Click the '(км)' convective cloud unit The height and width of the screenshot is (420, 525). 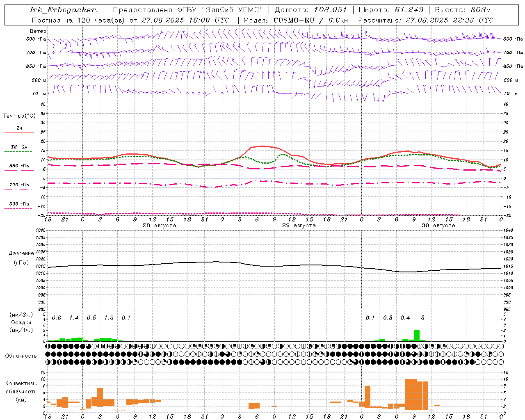pyautogui.click(x=21, y=399)
